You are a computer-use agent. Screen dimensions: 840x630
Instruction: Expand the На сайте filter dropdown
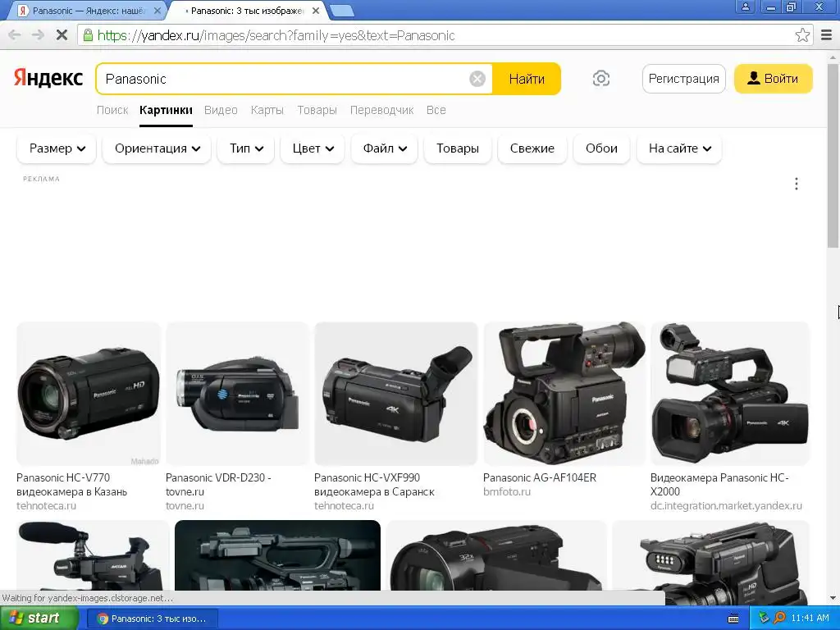(x=679, y=148)
